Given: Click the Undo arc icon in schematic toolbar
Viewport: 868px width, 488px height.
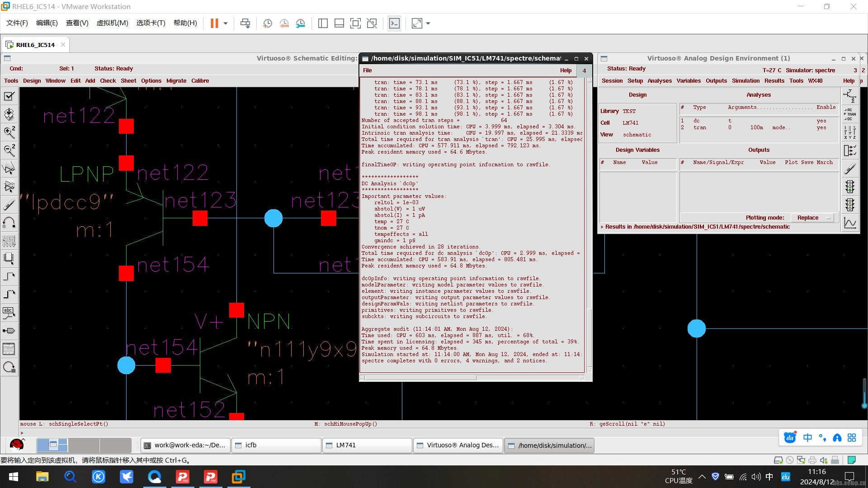Looking at the screenshot, I should click(9, 223).
